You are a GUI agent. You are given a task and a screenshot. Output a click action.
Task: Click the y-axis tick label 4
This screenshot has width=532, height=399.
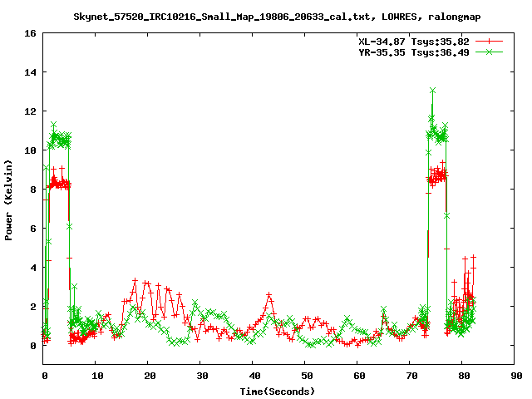tap(33, 268)
